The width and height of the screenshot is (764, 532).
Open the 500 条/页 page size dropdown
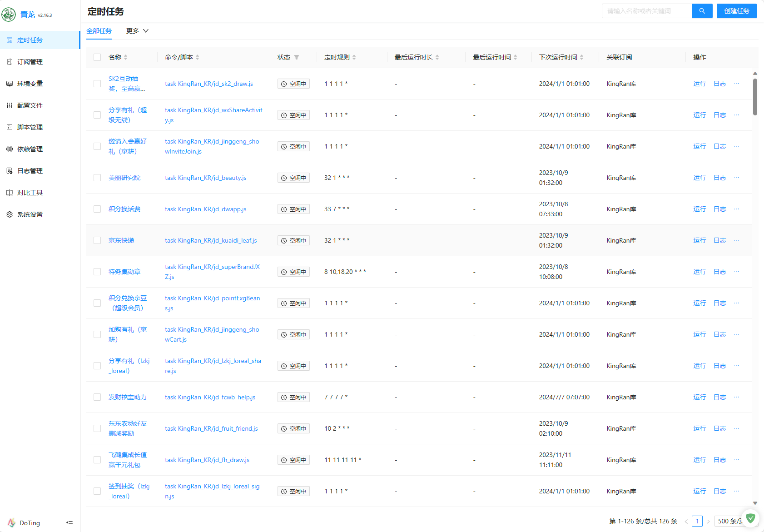[x=729, y=521]
